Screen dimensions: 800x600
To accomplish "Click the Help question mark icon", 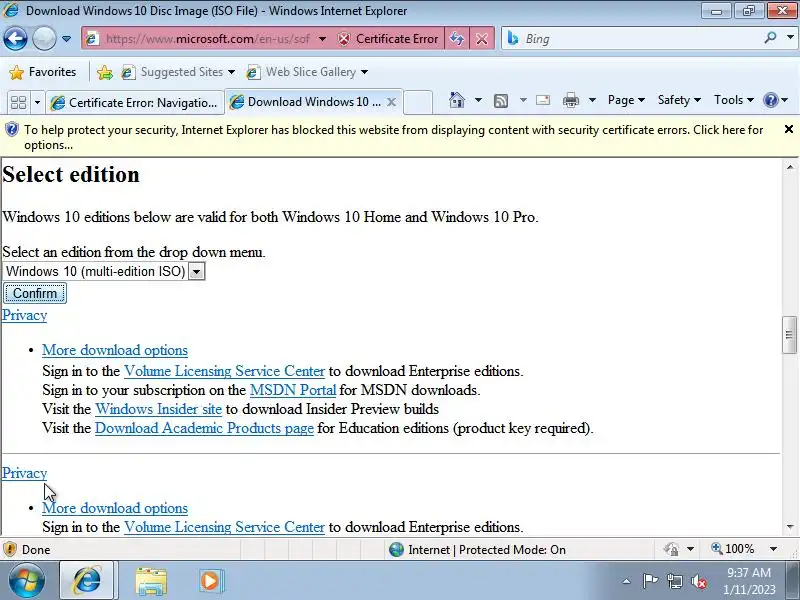I will (770, 100).
